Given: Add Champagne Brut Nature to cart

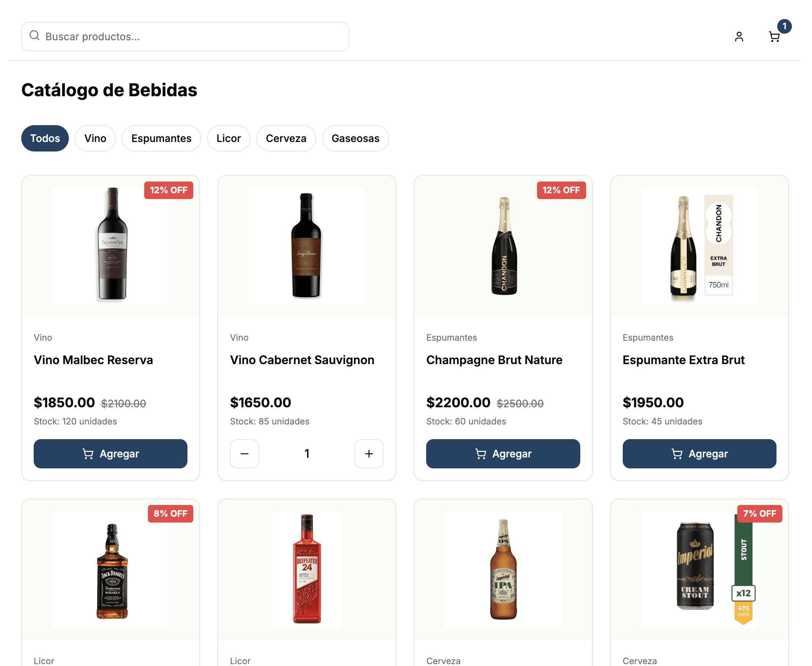Looking at the screenshot, I should pos(503,453).
